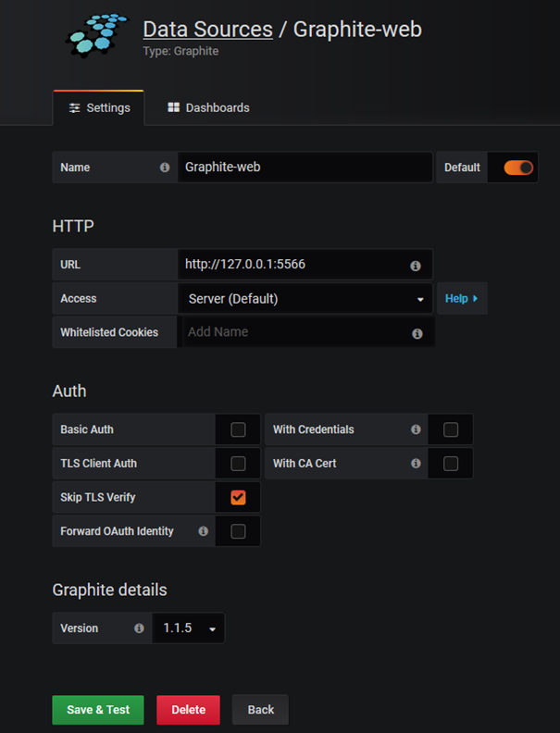
Task: Click the URL input field http://127.0.0.1:5566
Action: (x=305, y=264)
